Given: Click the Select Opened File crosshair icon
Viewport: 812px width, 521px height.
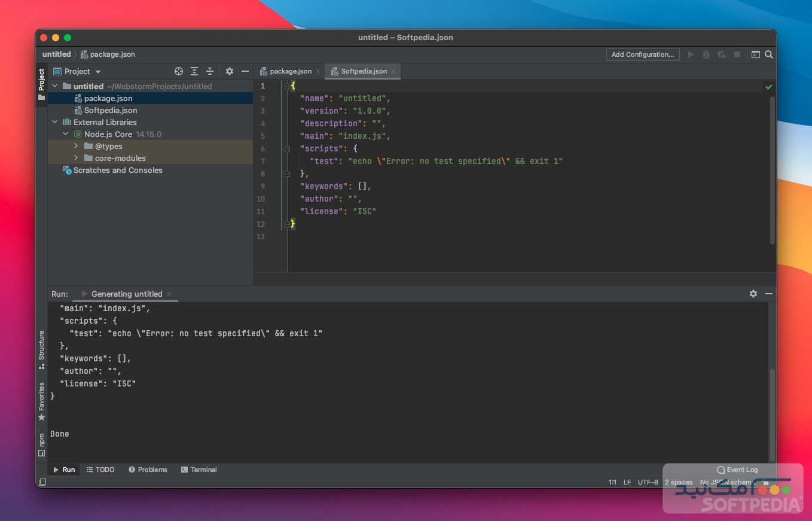Looking at the screenshot, I should pos(179,71).
